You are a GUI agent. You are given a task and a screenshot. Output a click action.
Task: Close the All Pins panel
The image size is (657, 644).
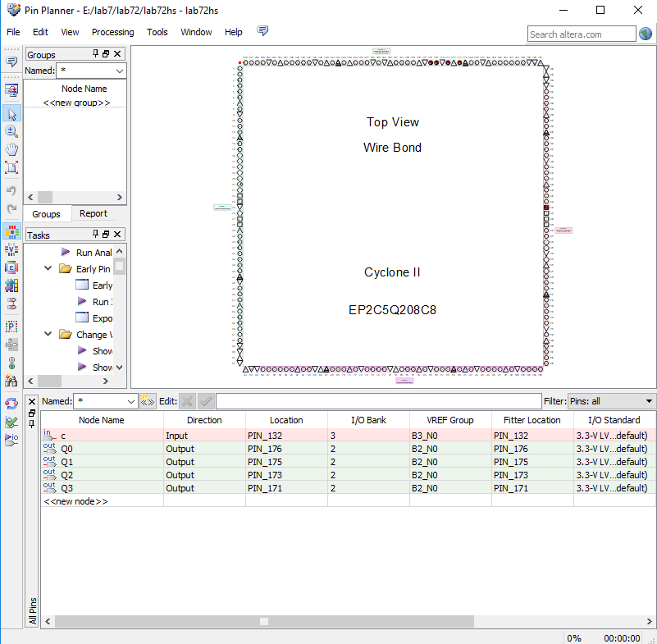click(x=32, y=402)
